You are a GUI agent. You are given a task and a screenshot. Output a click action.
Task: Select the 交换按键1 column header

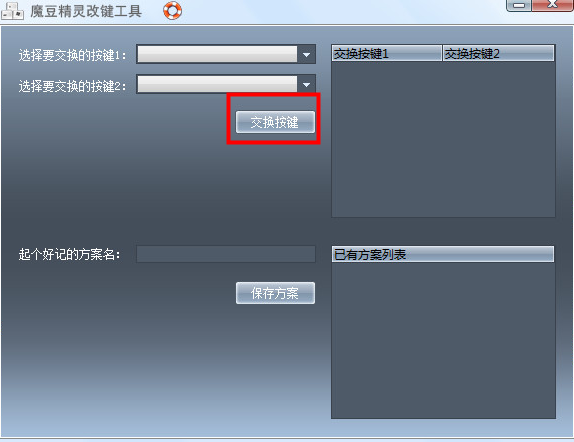[387, 53]
